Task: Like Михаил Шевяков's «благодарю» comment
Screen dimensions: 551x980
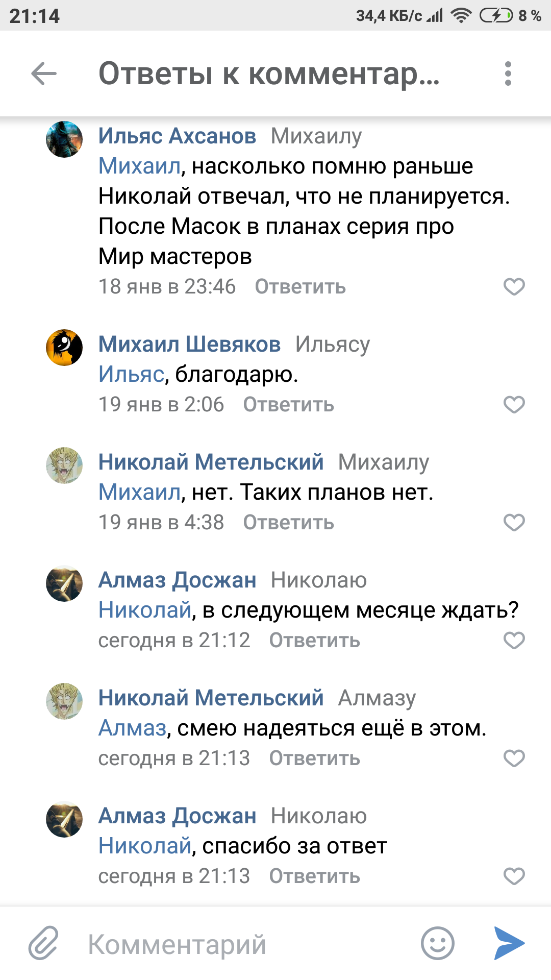Action: pyautogui.click(x=514, y=405)
